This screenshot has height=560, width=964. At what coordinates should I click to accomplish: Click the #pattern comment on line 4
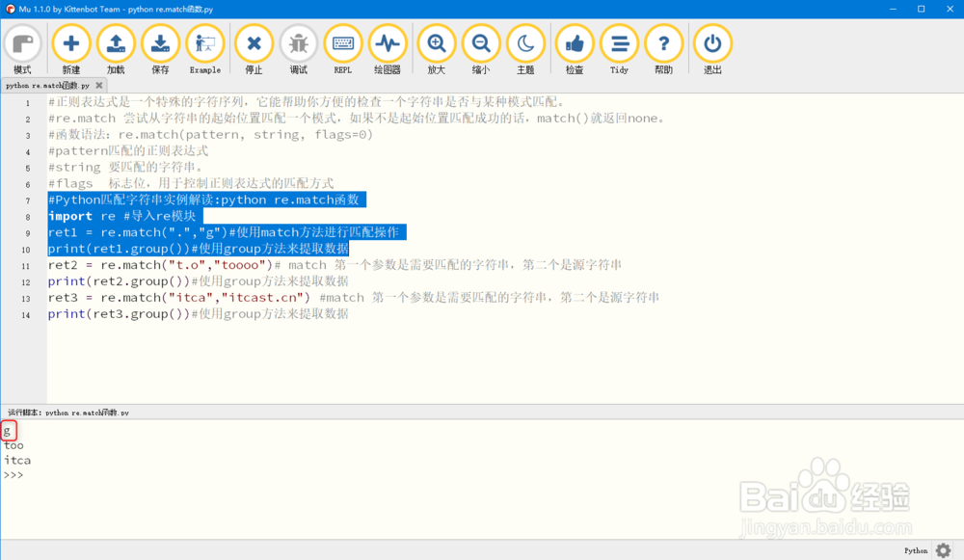pos(128,150)
